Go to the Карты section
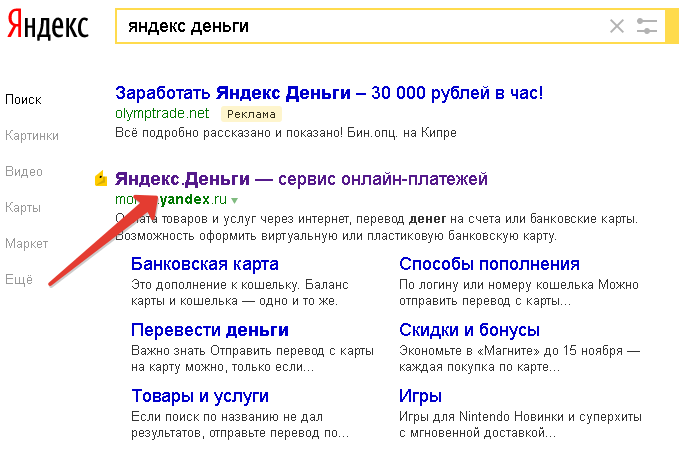This screenshot has height=450, width=679. coord(23,207)
